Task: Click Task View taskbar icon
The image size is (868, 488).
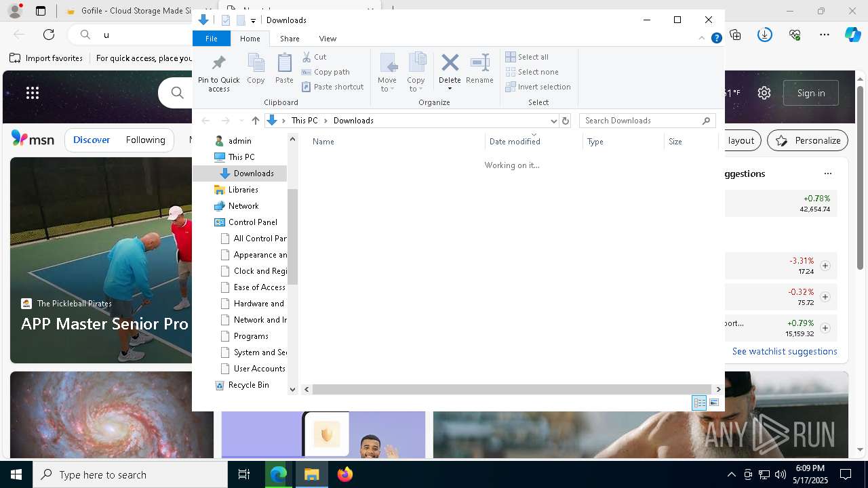Action: (244, 474)
